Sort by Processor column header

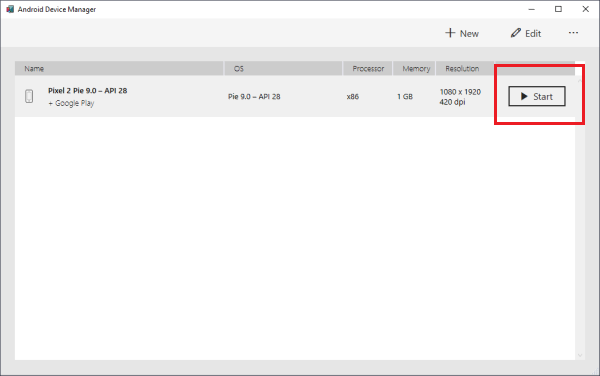click(x=367, y=68)
